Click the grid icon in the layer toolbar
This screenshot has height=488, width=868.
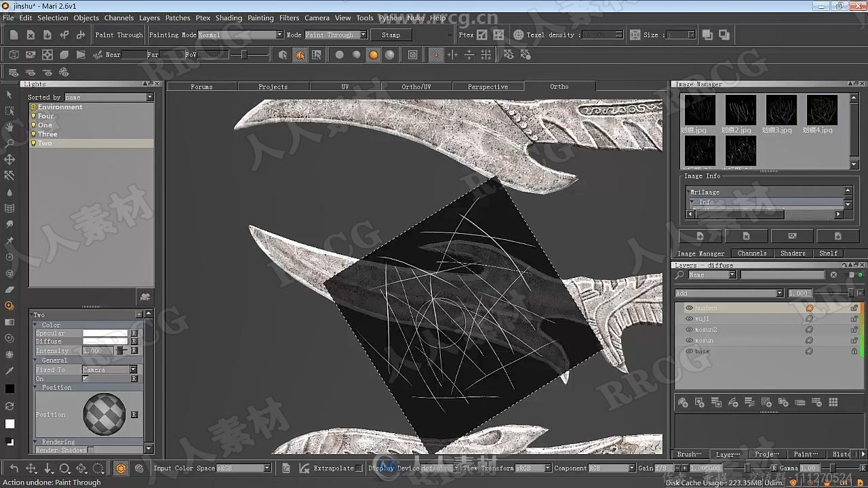tap(833, 403)
